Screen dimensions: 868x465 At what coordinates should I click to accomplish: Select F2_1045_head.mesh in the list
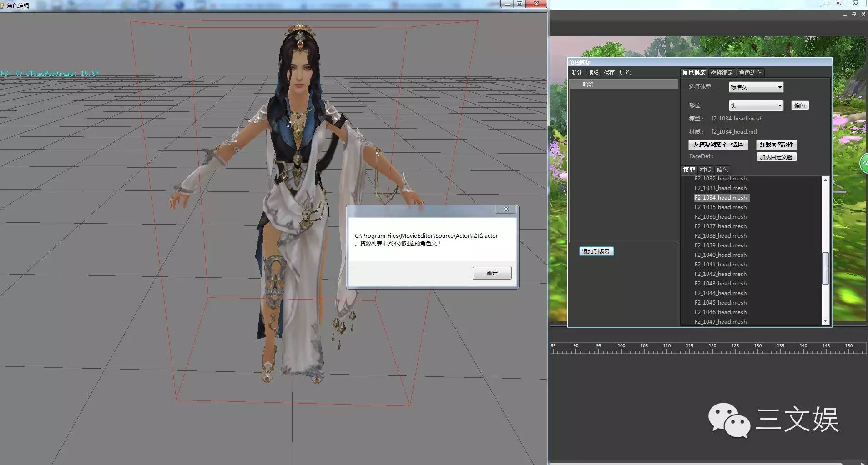point(721,303)
